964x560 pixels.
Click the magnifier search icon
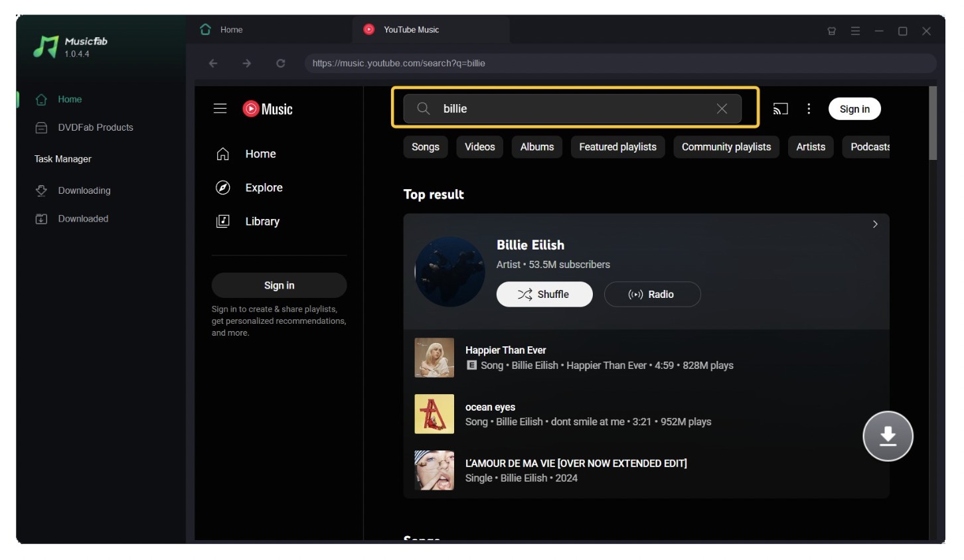423,108
